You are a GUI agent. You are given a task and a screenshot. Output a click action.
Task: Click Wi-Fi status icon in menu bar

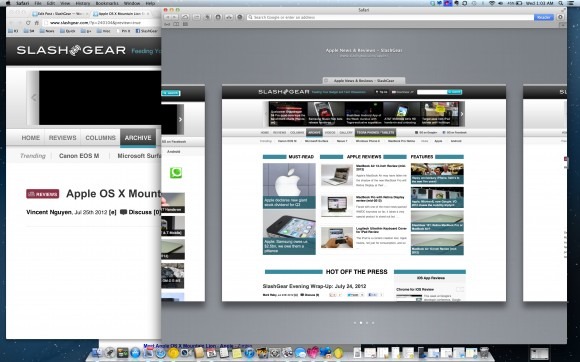coord(492,3)
